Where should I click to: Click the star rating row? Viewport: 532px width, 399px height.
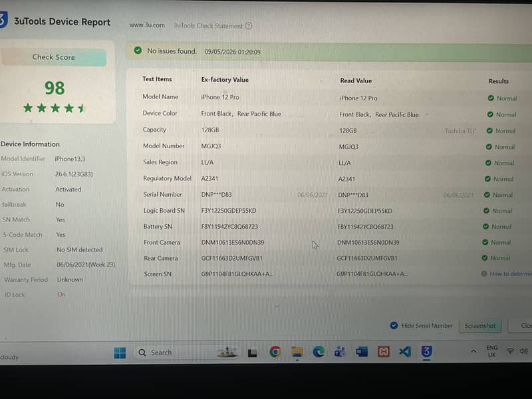pos(54,108)
